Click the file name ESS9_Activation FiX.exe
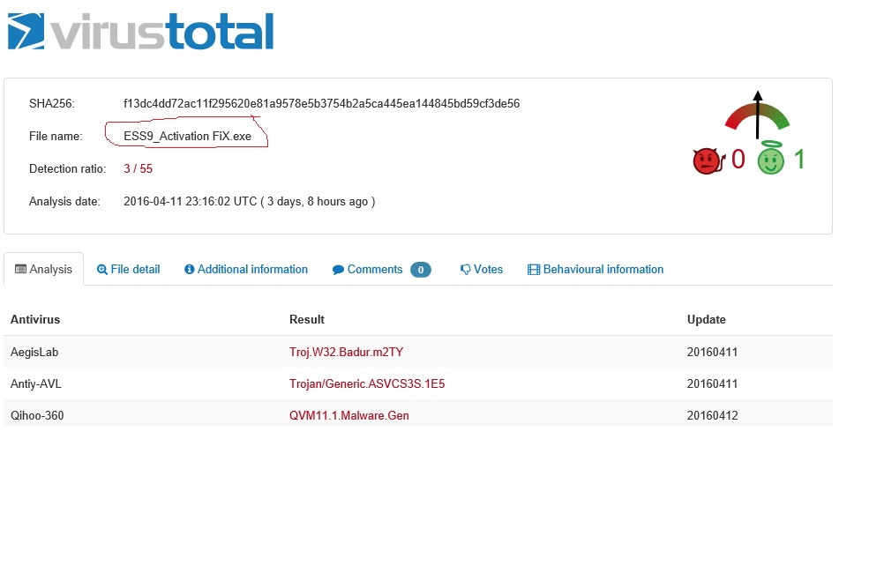This screenshot has width=869, height=588. click(x=187, y=137)
